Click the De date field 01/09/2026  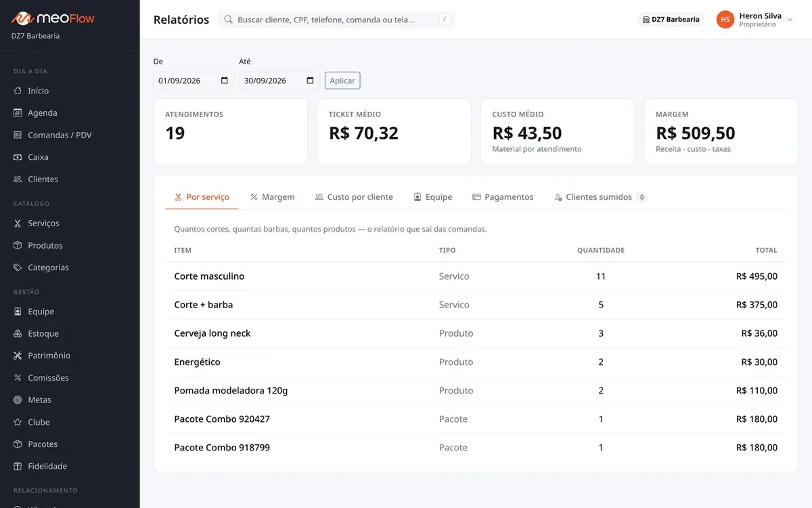coord(194,81)
